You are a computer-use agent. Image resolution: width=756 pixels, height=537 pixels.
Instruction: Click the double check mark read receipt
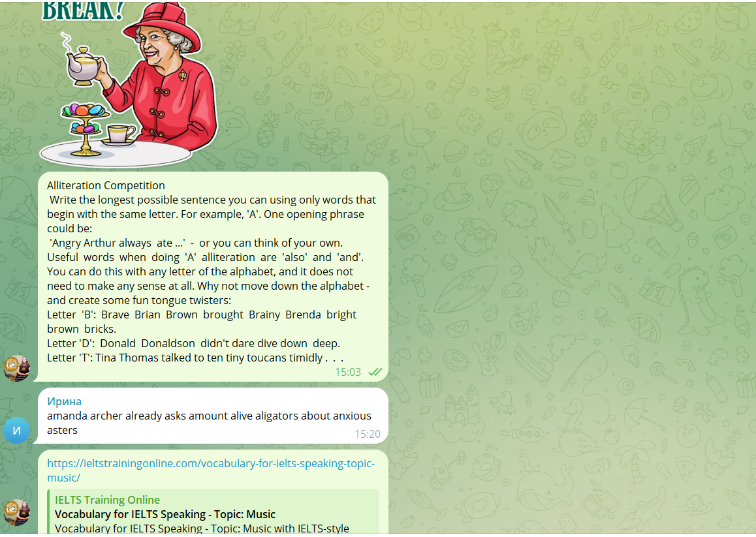(375, 372)
